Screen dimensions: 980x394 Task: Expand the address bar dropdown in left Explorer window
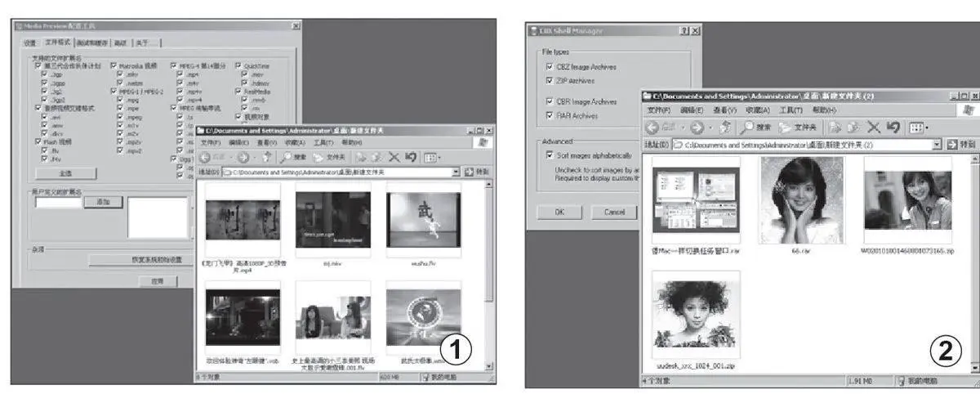456,172
